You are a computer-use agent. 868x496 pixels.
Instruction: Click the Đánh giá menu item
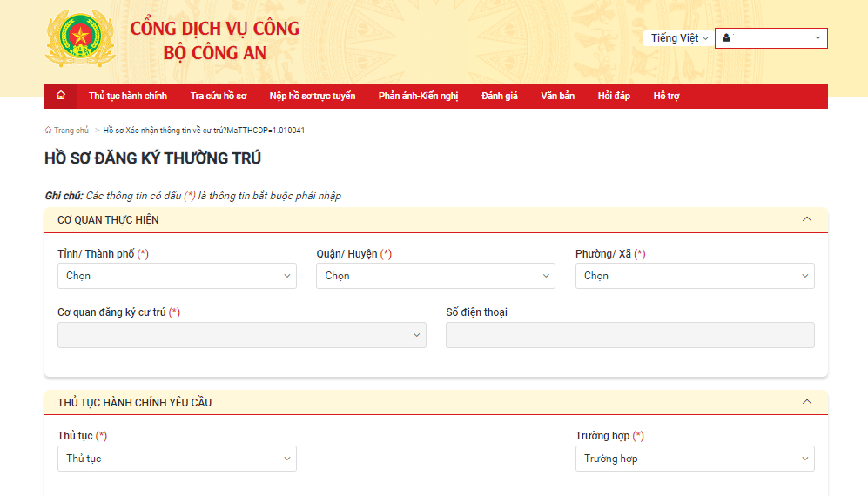pos(500,96)
